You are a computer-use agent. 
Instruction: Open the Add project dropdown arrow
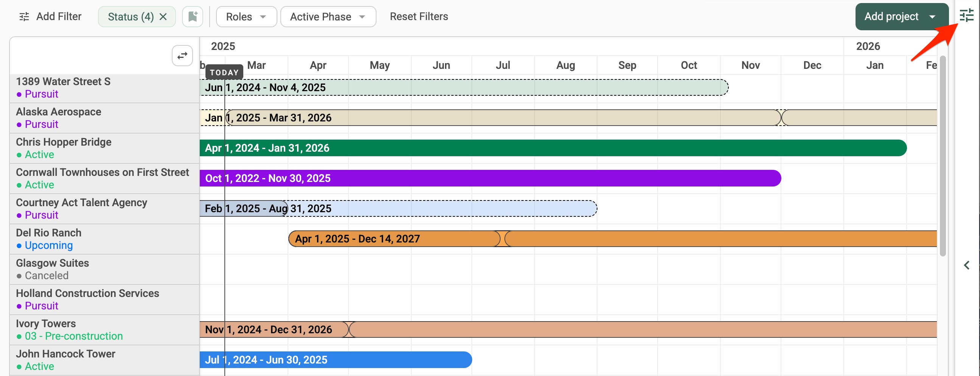pos(932,17)
